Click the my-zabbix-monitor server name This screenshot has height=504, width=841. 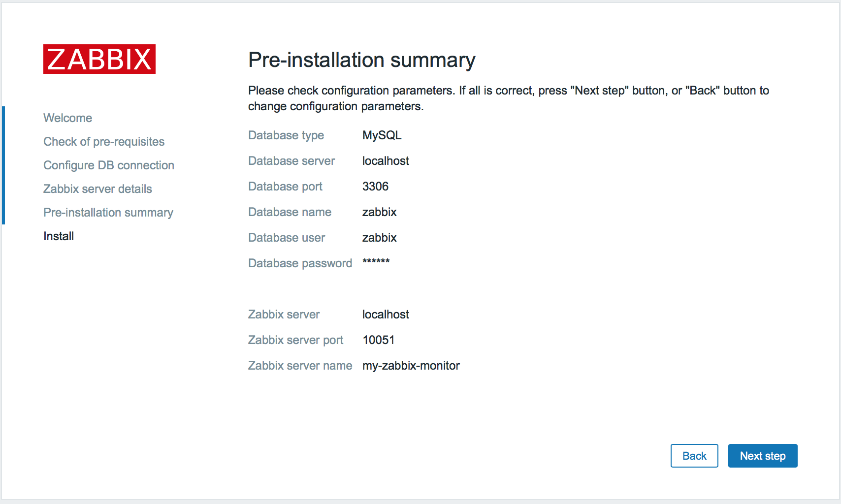(x=411, y=366)
